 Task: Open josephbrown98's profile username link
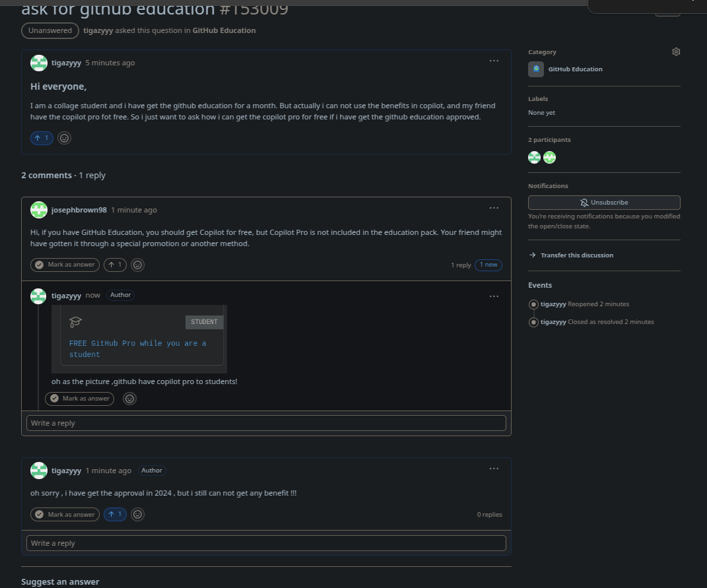click(79, 210)
